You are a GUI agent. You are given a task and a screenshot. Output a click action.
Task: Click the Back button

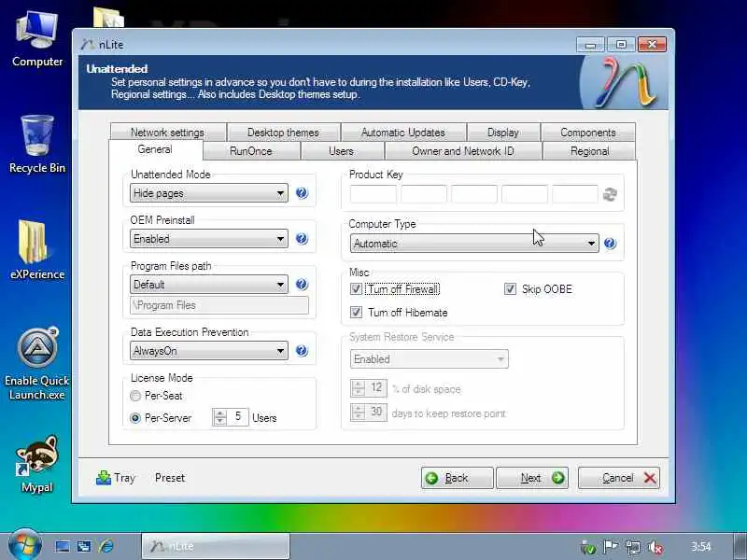coord(457,478)
